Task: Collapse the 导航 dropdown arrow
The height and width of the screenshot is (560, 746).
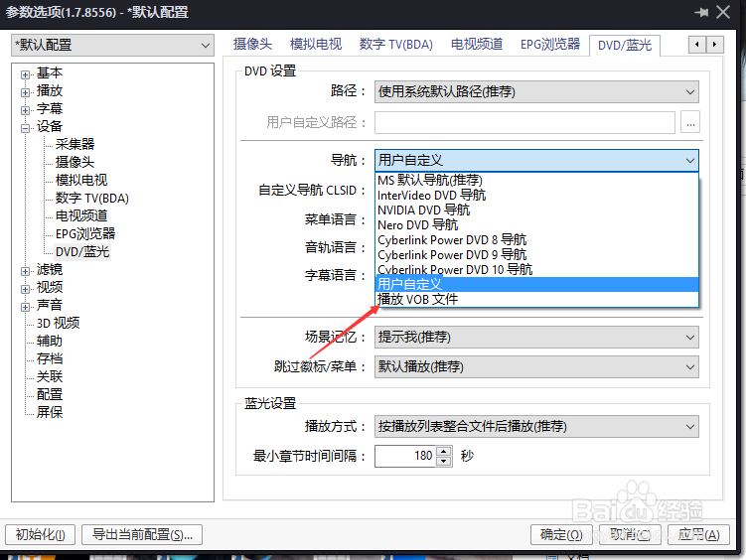Action: point(689,161)
